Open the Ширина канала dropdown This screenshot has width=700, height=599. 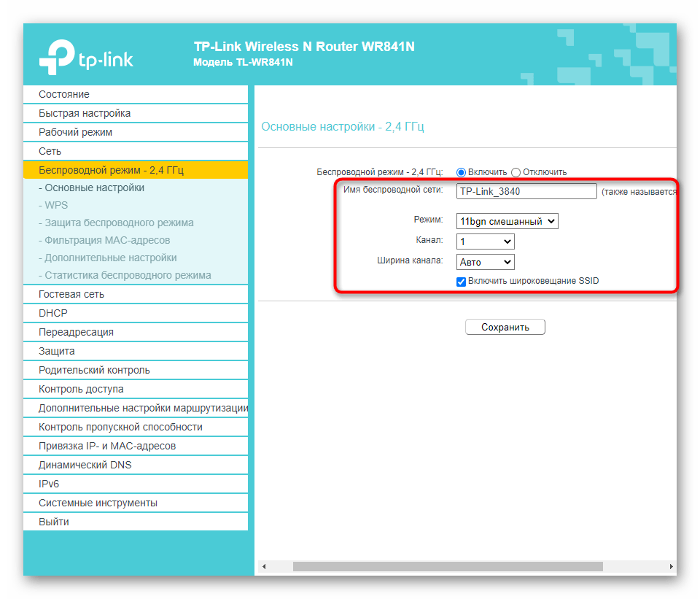485,262
